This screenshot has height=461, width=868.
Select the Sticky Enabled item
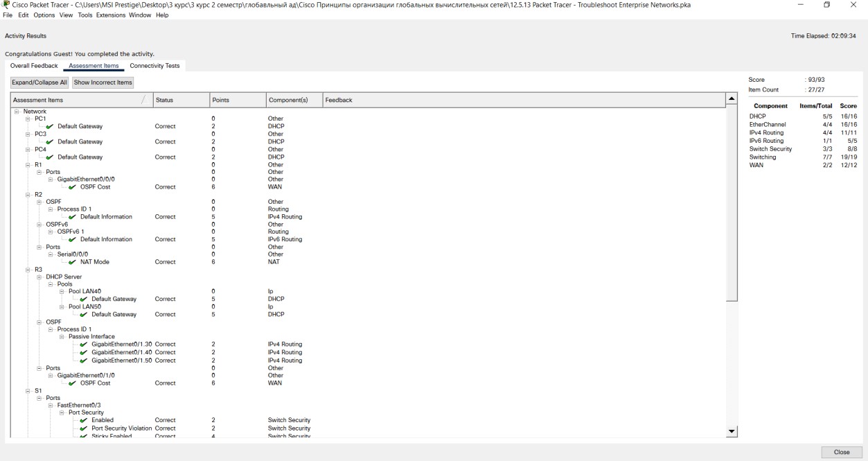coord(112,436)
